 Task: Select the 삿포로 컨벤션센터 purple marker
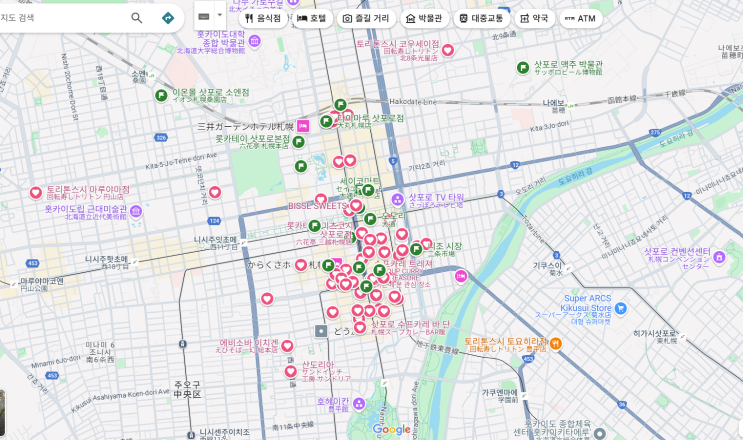(719, 257)
